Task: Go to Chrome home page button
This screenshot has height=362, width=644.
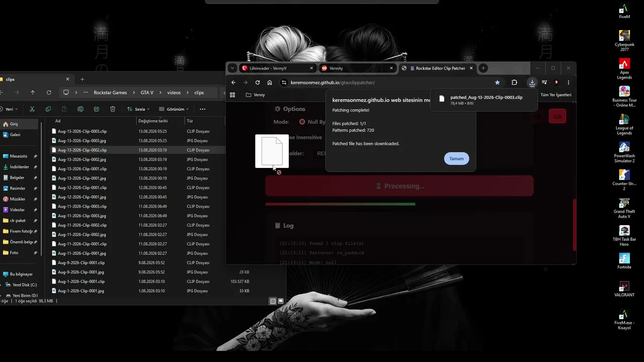Action: [270, 82]
